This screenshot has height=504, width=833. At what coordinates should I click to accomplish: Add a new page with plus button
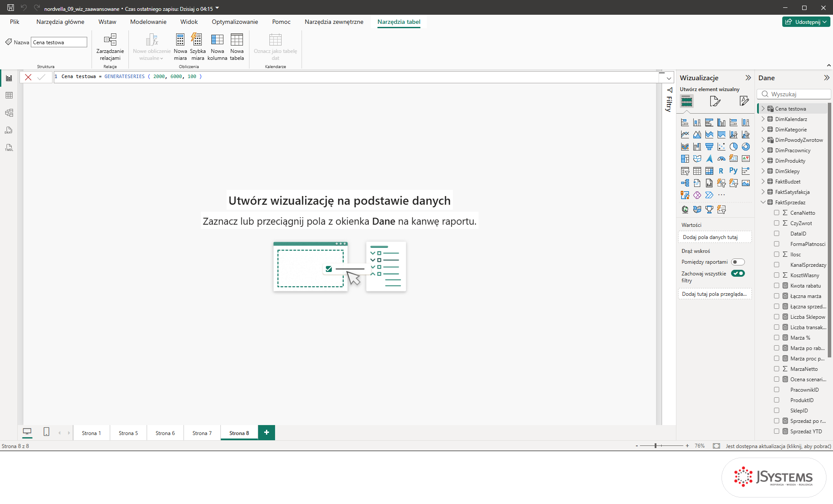coord(266,432)
